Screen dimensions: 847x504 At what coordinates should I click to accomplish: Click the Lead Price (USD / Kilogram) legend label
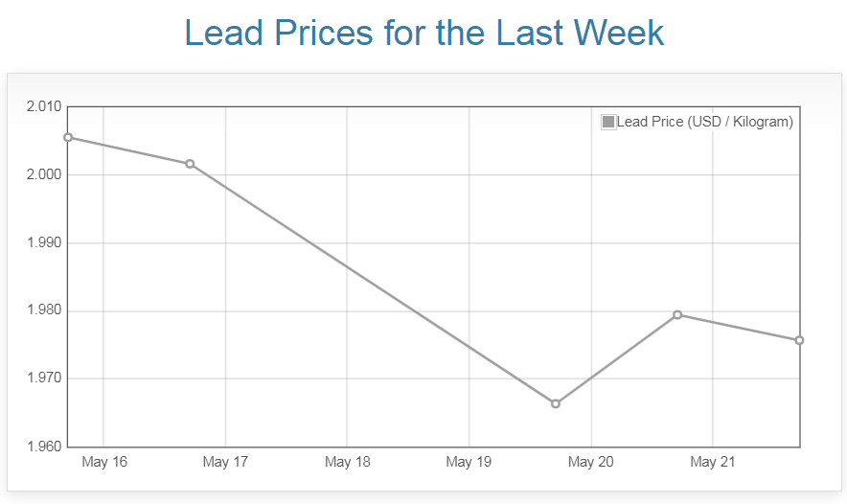tap(704, 122)
